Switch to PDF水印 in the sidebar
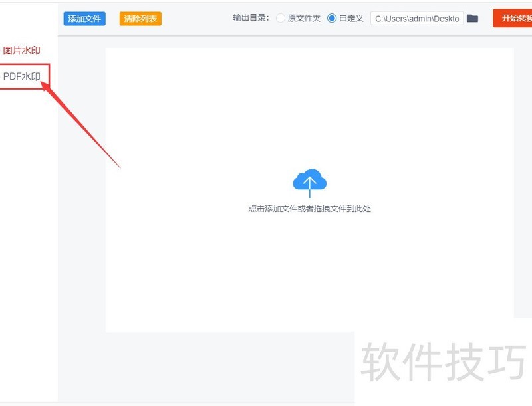 (22, 76)
